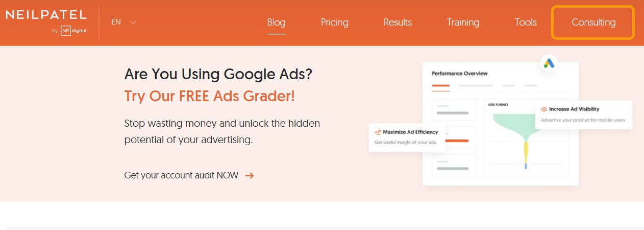This screenshot has width=644, height=230.
Task: Go to the Pricing page
Action: tap(334, 22)
